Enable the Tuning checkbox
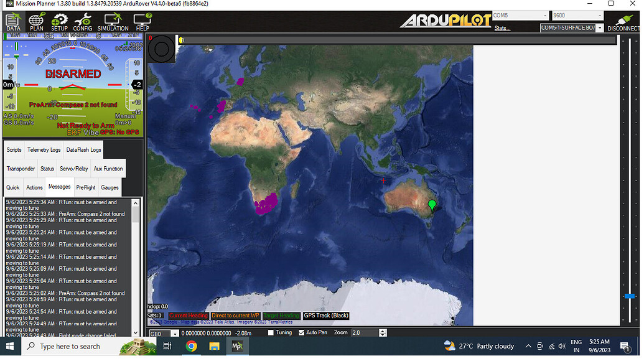Image resolution: width=644 pixels, height=361 pixels. 271,333
